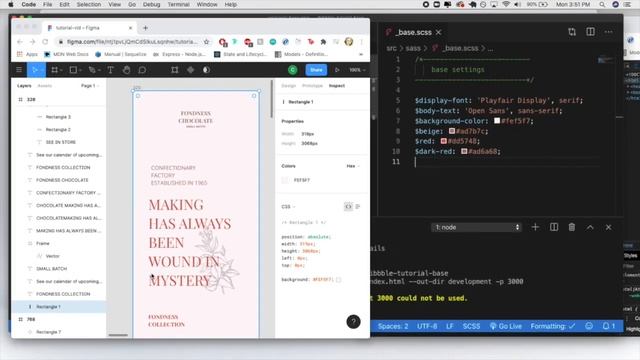Switch to the Inspect tab

(x=337, y=86)
